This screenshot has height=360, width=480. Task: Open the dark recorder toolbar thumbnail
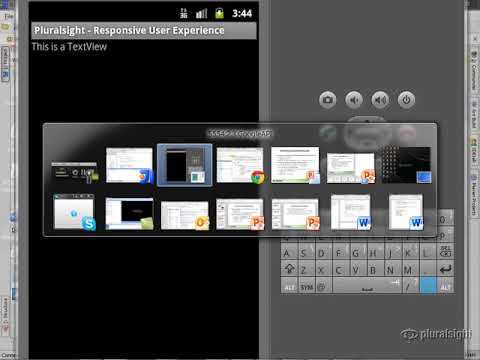tap(75, 172)
